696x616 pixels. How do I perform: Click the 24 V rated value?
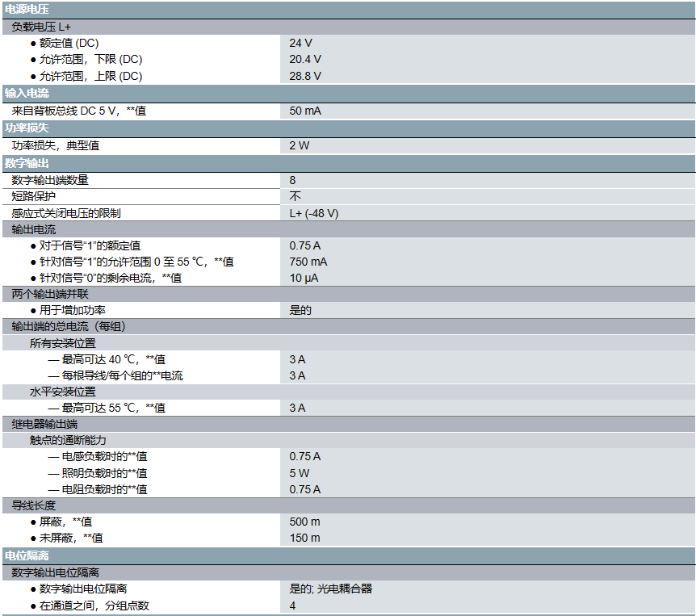point(300,43)
